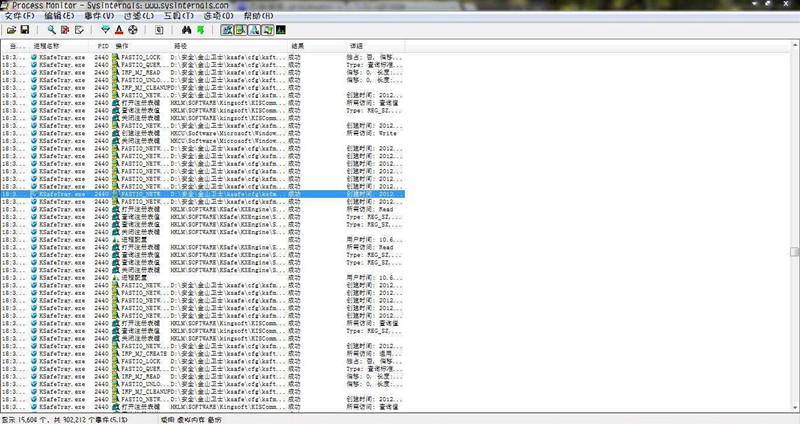800x424 pixels.
Task: Open the 帮助(H) menu
Action: point(258,16)
